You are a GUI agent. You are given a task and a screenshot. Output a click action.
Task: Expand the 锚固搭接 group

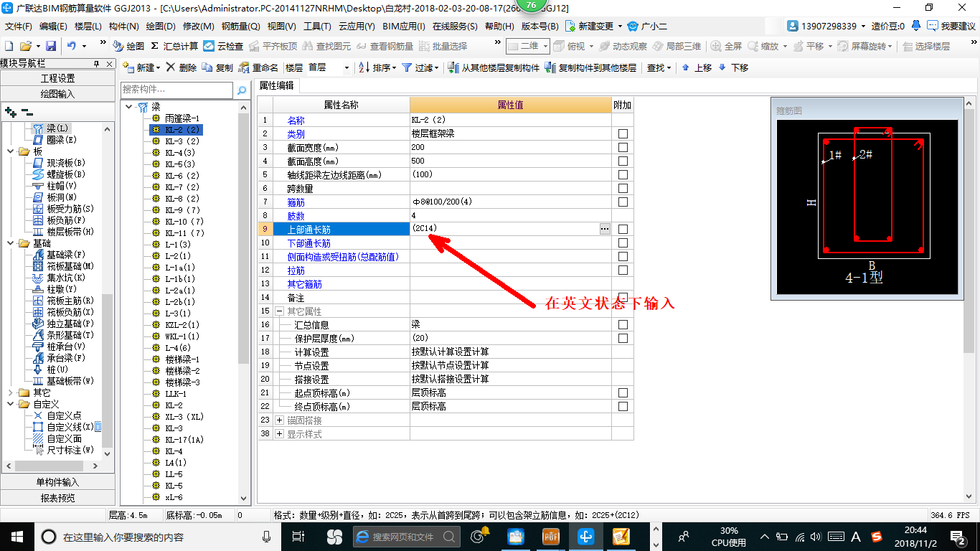tap(280, 420)
